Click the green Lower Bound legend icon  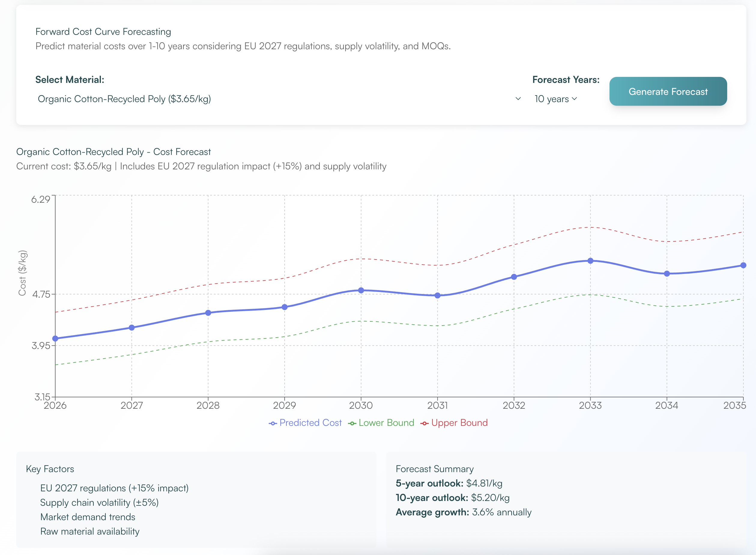(352, 423)
